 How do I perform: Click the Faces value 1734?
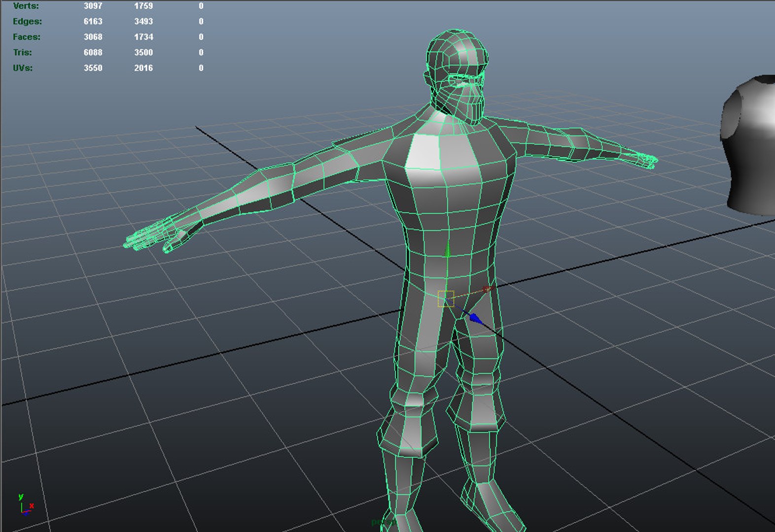[x=143, y=37]
